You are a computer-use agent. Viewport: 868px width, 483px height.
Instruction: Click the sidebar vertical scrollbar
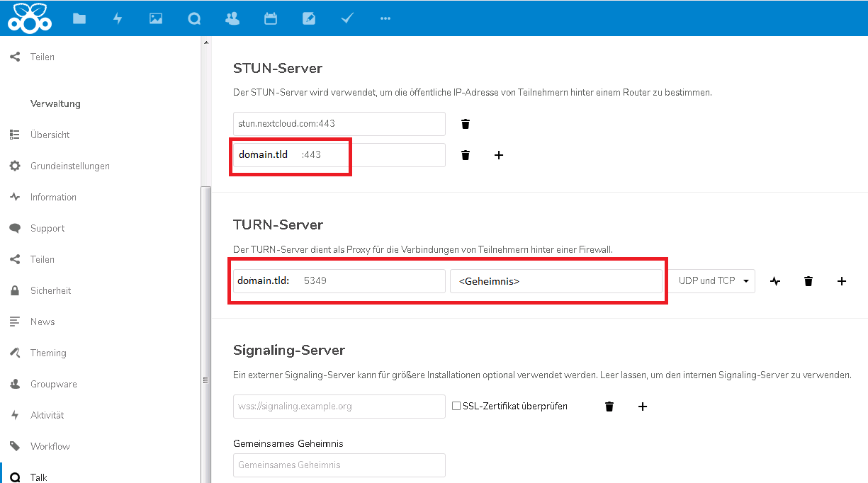205,283
